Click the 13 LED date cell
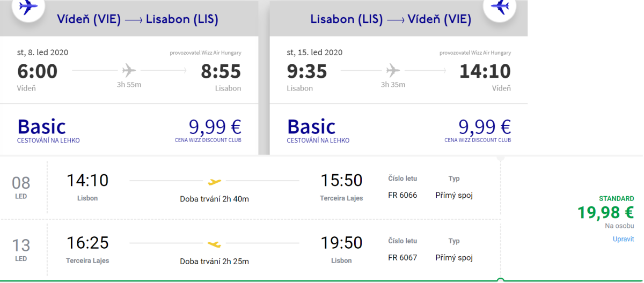Screen dimensions: 644x283 [21, 249]
